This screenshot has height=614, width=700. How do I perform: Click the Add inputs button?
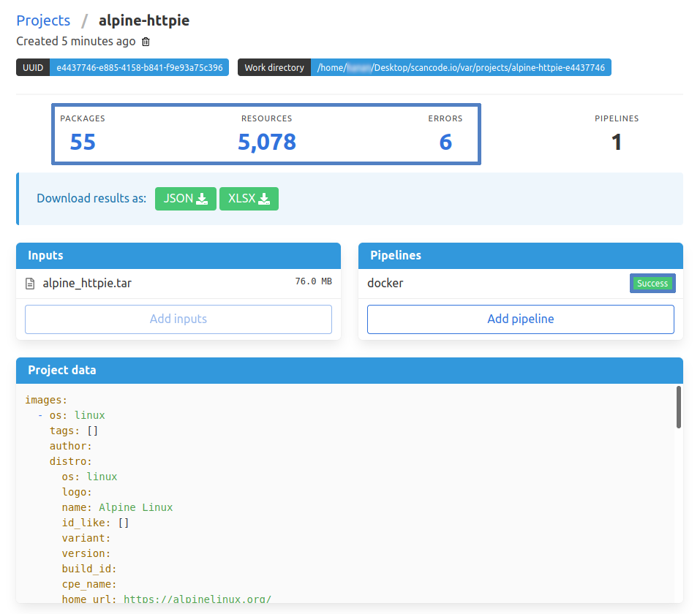coord(178,319)
